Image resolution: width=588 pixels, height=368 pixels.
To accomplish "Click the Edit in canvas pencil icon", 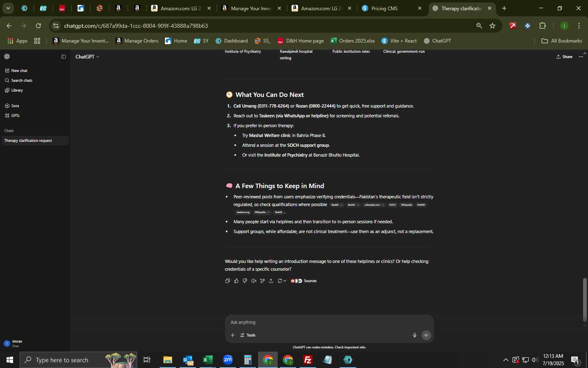I will [263, 281].
